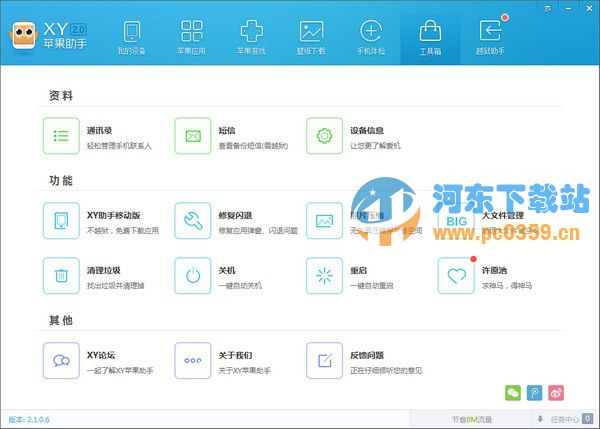Screen dimensions: 600x429
Task: Open the 修复闪退 wrench icon
Action: pyautogui.click(x=193, y=221)
